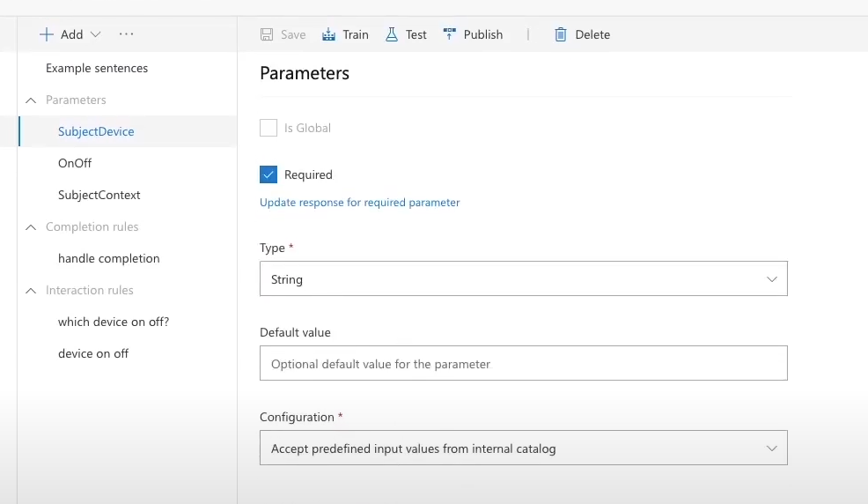
Task: Open Example sentences in sidebar
Action: pyautogui.click(x=97, y=68)
